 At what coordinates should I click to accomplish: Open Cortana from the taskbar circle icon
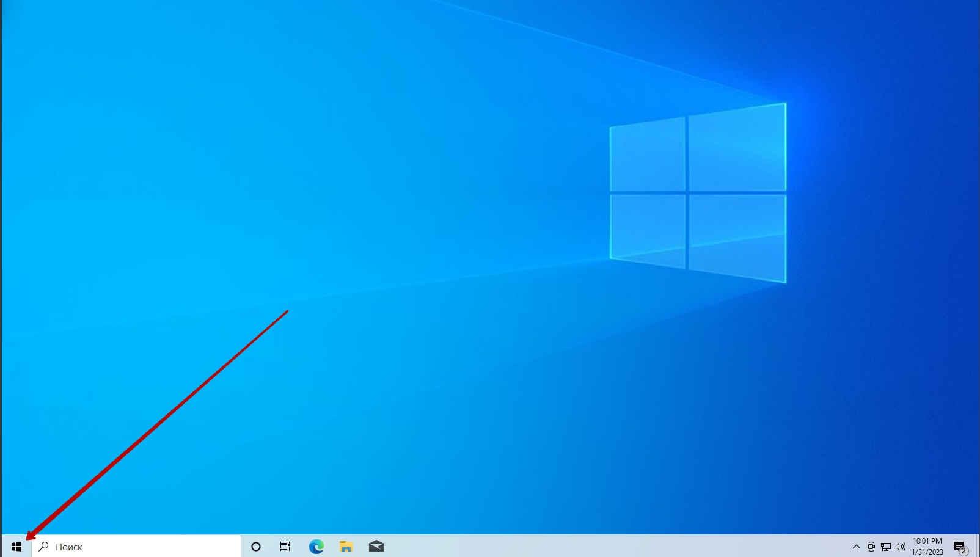pos(256,547)
